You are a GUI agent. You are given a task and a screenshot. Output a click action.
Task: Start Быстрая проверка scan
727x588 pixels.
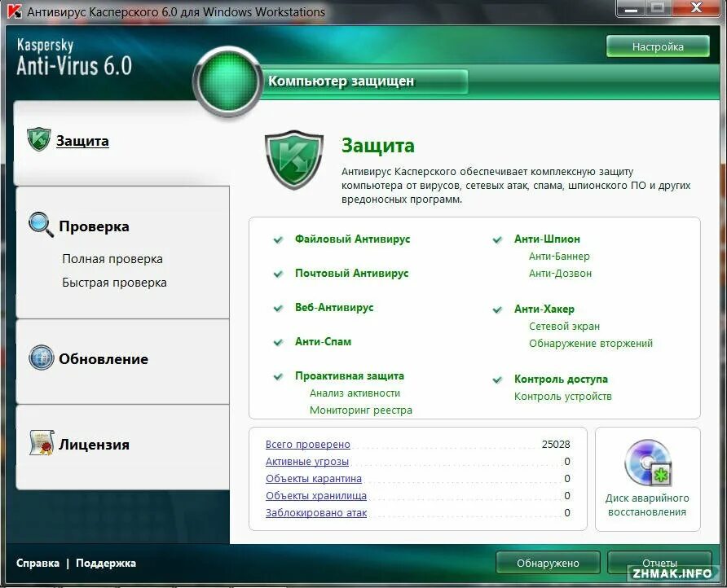tap(114, 283)
